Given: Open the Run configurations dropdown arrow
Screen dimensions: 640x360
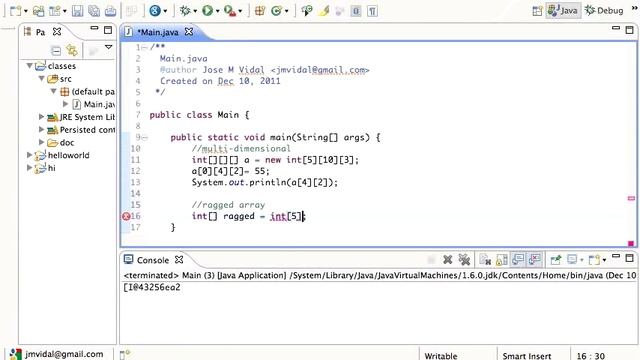Looking at the screenshot, I should click(218, 11).
